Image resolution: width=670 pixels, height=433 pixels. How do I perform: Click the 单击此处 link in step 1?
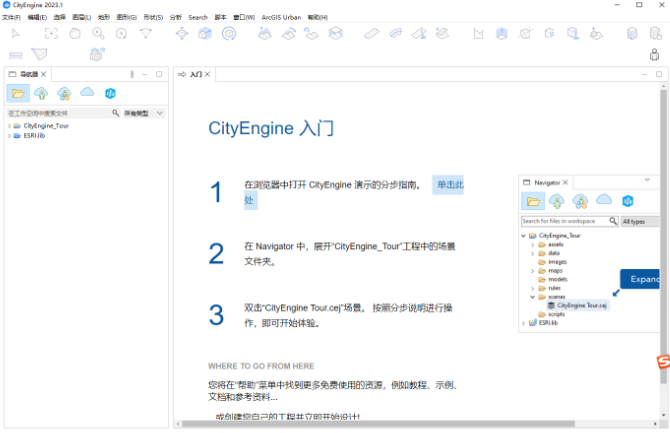447,186
